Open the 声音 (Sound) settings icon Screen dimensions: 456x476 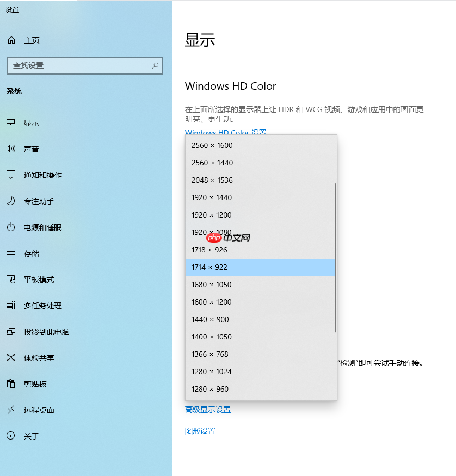coord(12,149)
